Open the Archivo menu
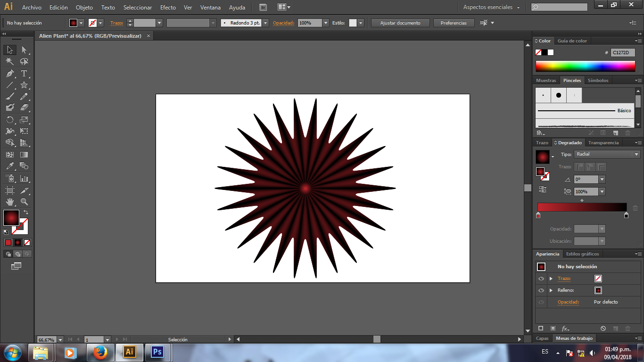The width and height of the screenshot is (644, 362). [x=32, y=8]
